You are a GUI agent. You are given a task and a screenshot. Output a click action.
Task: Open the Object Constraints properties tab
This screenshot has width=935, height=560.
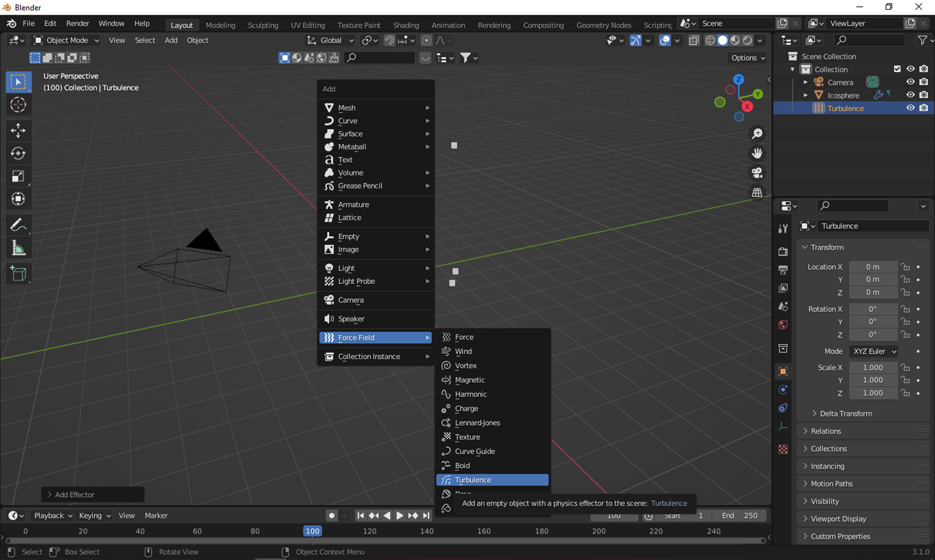pyautogui.click(x=783, y=408)
